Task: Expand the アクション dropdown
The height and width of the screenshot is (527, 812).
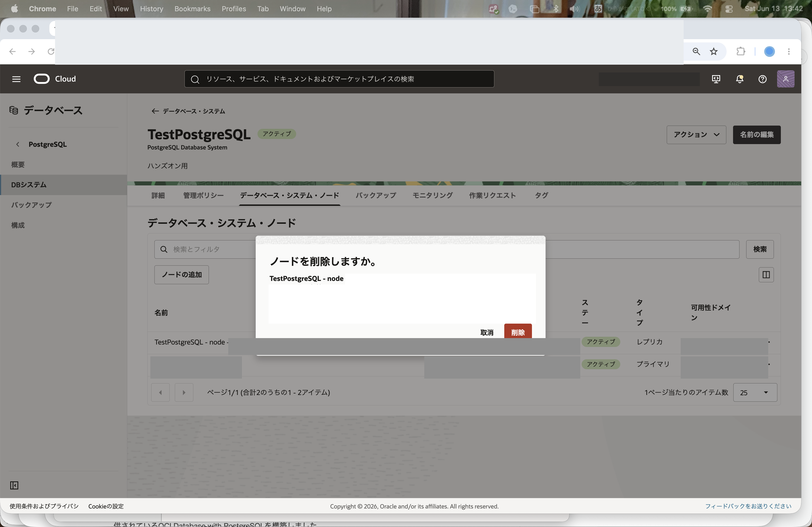Action: (696, 135)
